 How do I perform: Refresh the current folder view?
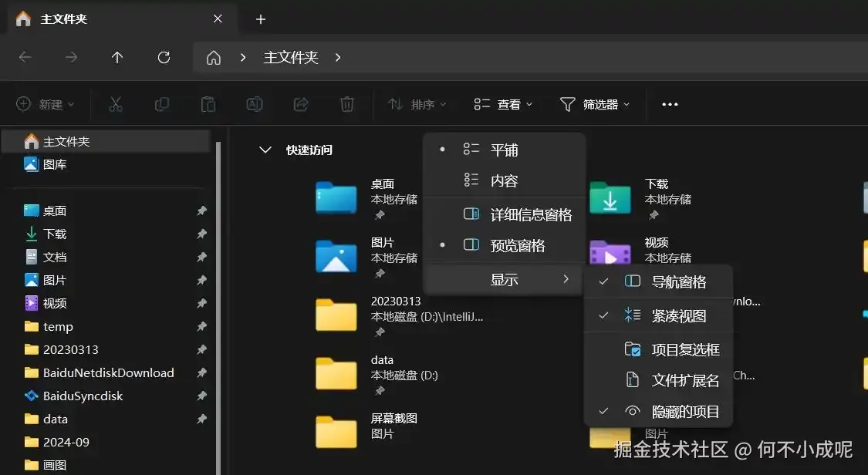(164, 57)
